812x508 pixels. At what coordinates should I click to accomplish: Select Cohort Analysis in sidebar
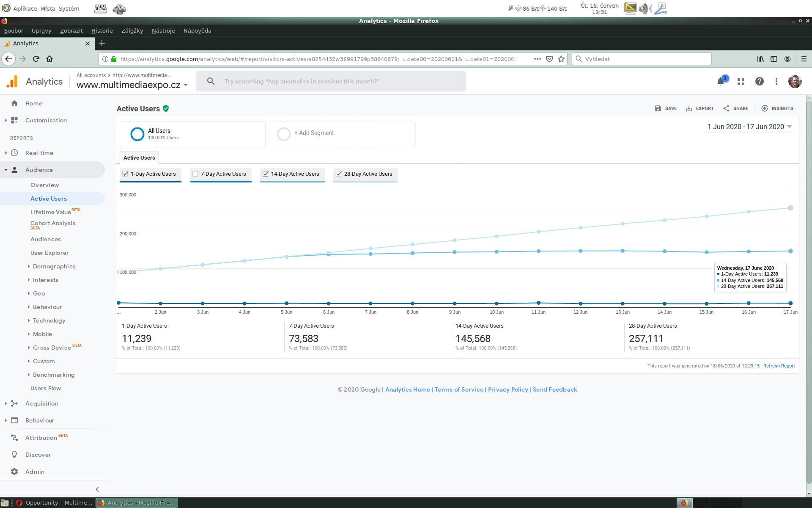53,223
